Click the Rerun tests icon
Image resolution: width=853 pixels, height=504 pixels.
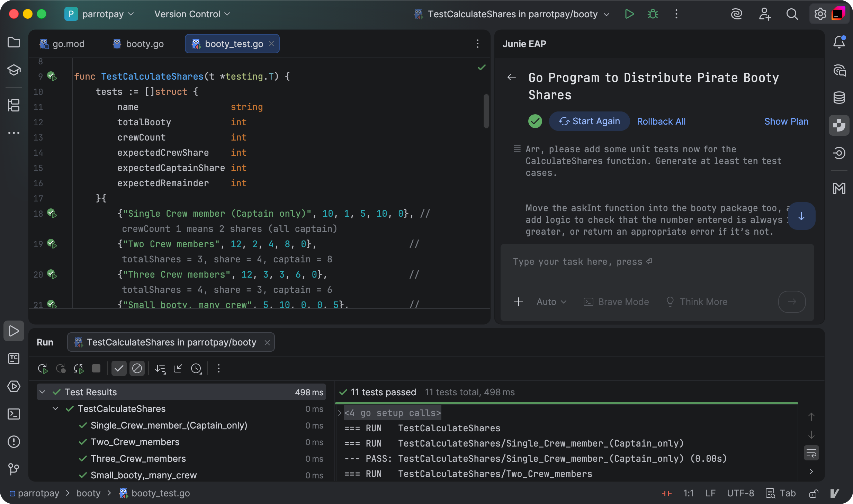point(43,369)
